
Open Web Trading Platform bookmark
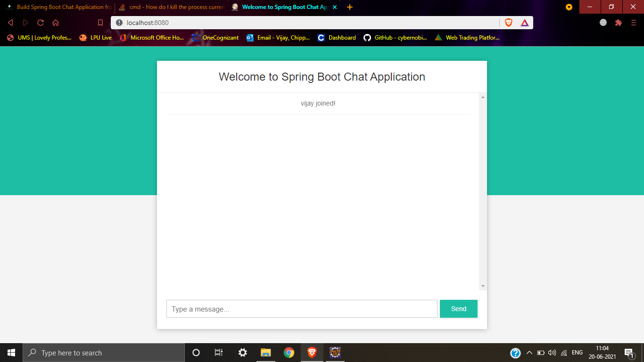point(467,38)
